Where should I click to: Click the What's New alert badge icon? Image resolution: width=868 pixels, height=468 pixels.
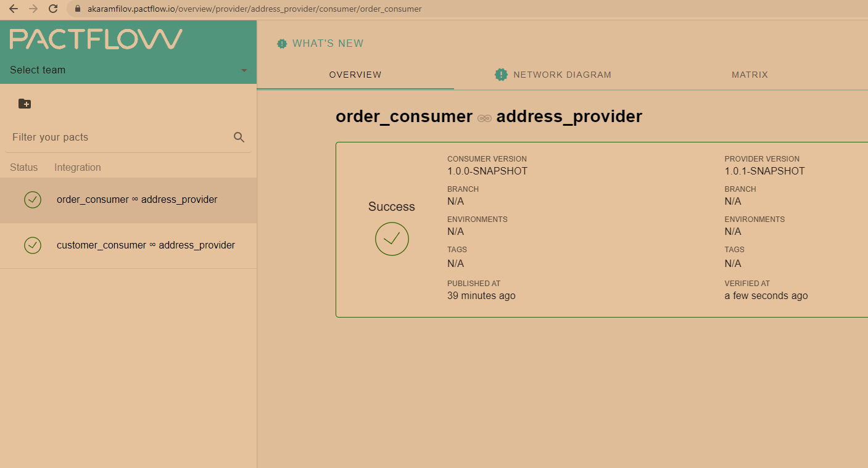[282, 44]
